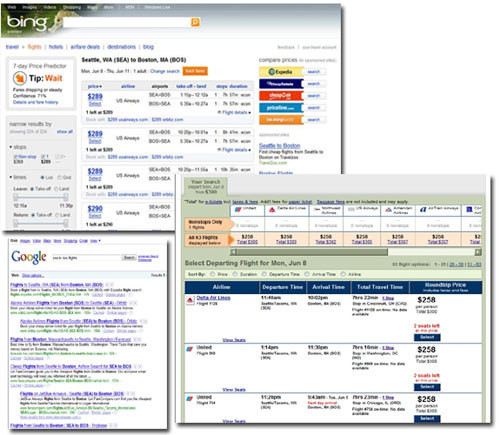Open the airfare deals tab
This screenshot has width=500, height=435.
85,47
